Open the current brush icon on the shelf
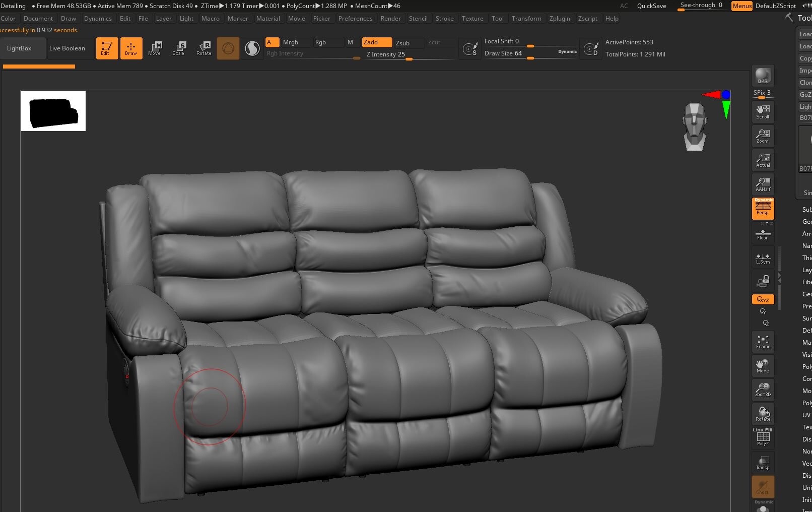Viewport: 812px width, 512px height. [x=228, y=48]
